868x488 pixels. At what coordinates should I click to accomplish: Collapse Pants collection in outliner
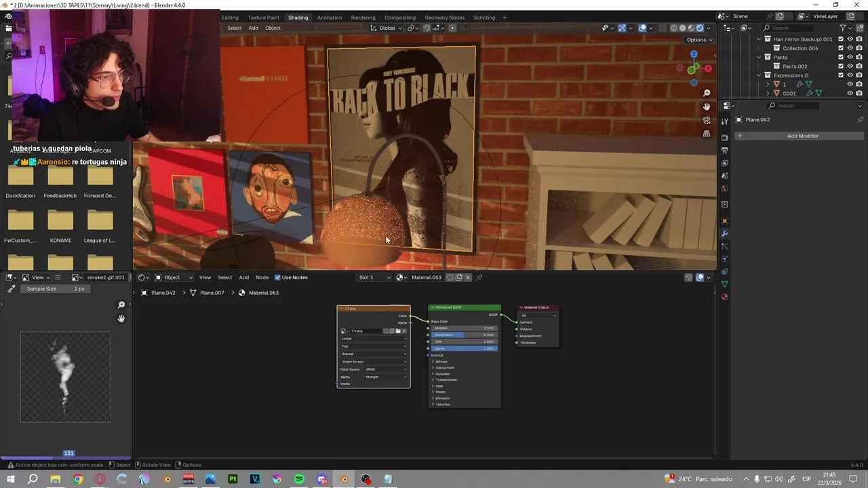point(759,57)
